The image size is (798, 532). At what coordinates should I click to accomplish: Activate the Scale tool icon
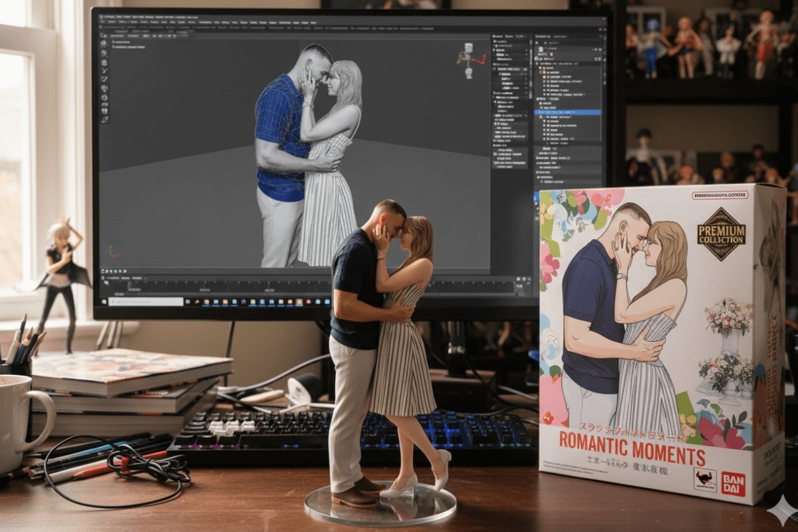tap(103, 78)
